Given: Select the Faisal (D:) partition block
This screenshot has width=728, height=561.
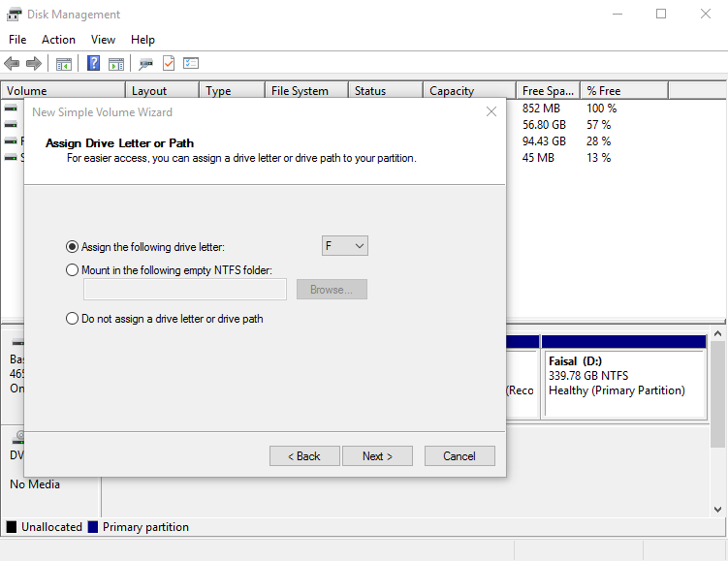Looking at the screenshot, I should 623,383.
